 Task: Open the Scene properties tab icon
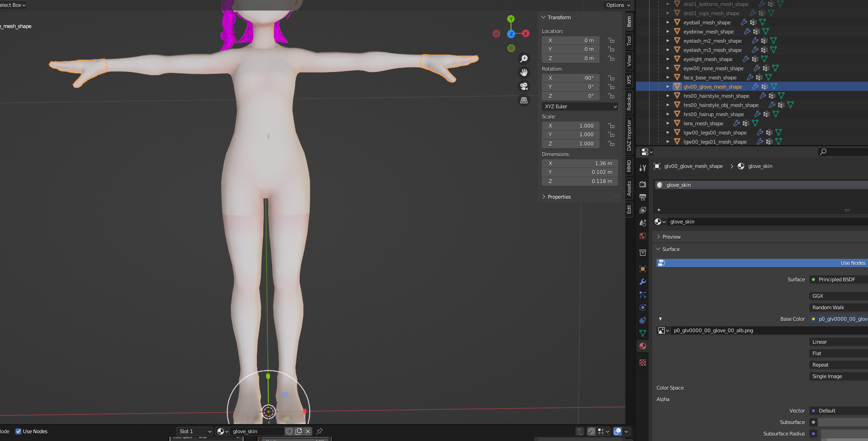tap(643, 223)
